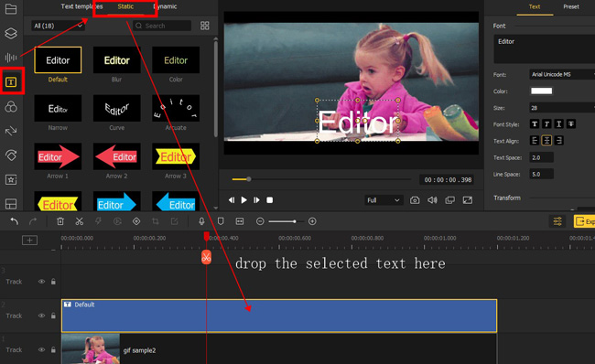Open the font Size dropdown
This screenshot has width=595, height=364.
coord(562,108)
